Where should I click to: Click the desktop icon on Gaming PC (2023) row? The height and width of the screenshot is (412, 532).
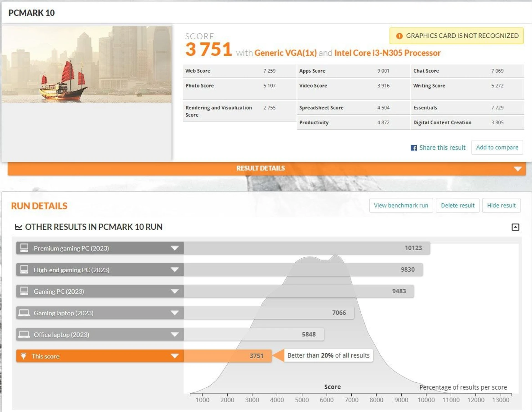24,291
